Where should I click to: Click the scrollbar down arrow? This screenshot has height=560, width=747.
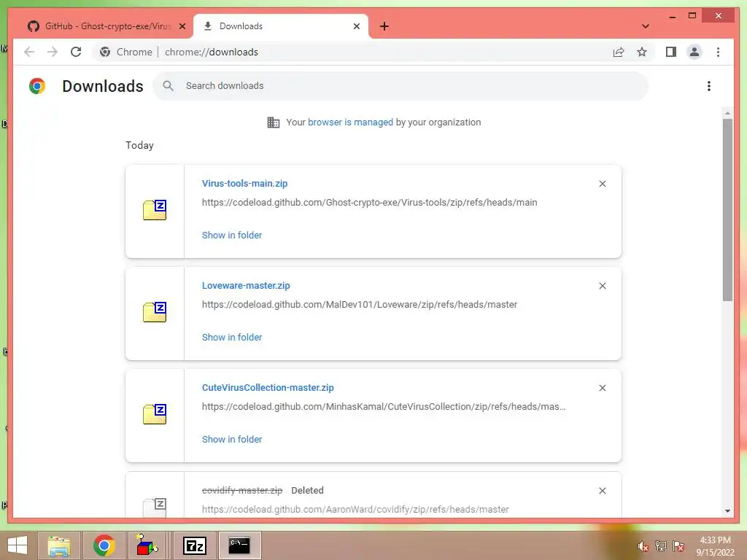[x=727, y=511]
